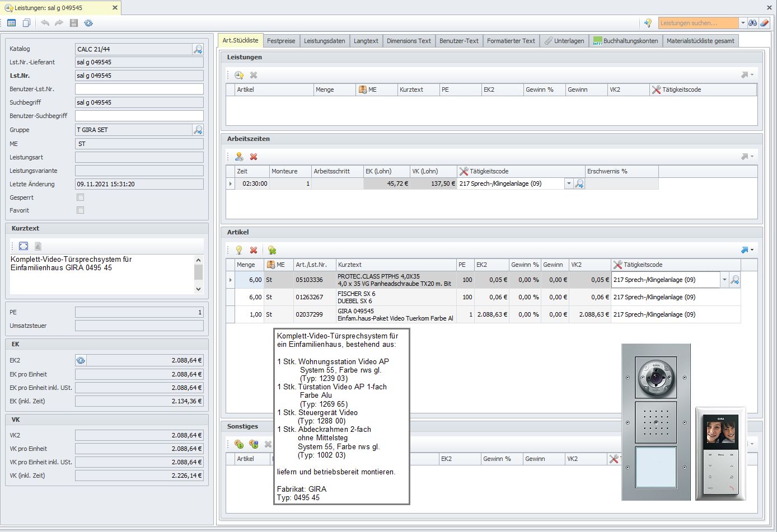
Task: Select the GIRA 049545 article row text
Action: click(x=396, y=314)
